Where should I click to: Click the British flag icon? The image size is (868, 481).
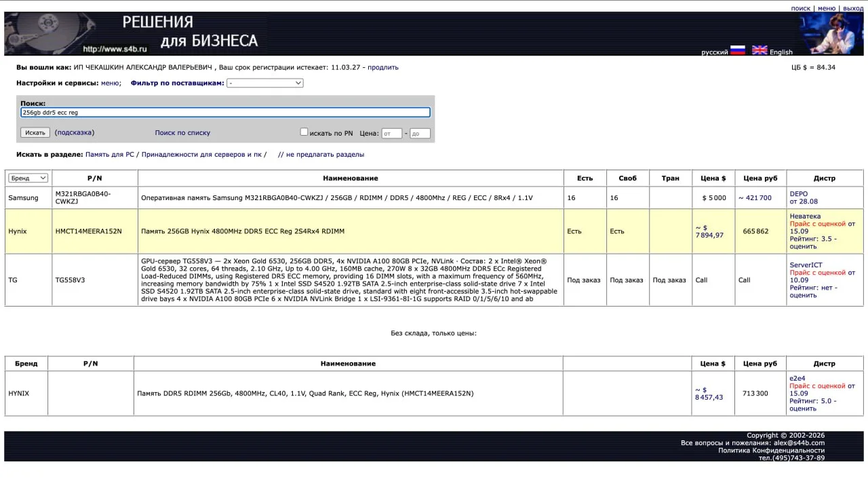coord(759,50)
